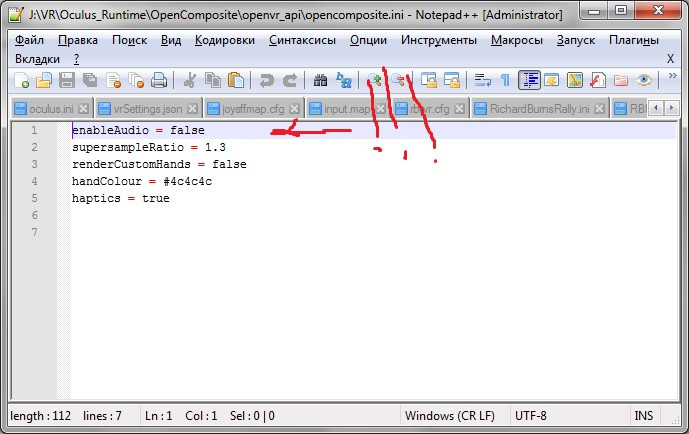Zoom out with magnifier minus icon

tap(398, 80)
